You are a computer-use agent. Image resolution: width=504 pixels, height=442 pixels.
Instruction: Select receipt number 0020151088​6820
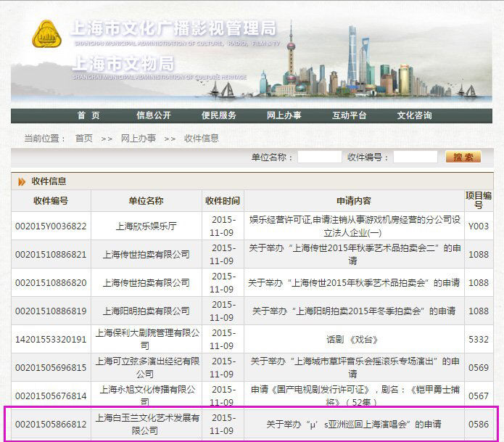pos(51,283)
